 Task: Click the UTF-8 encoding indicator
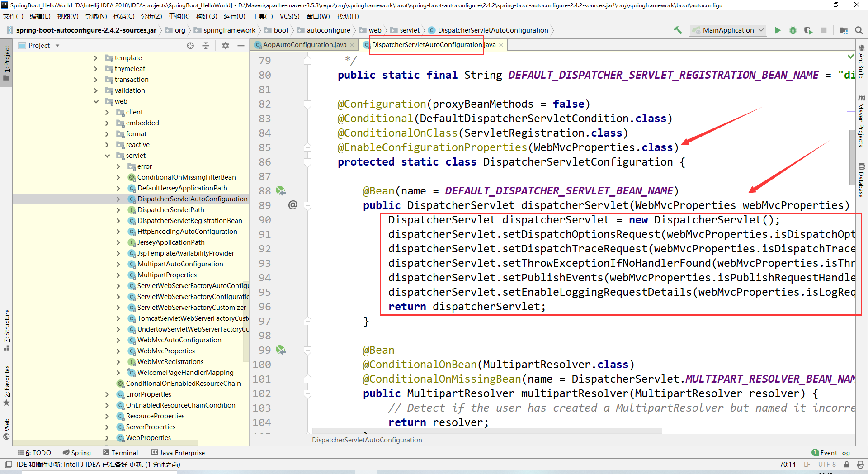(x=827, y=465)
